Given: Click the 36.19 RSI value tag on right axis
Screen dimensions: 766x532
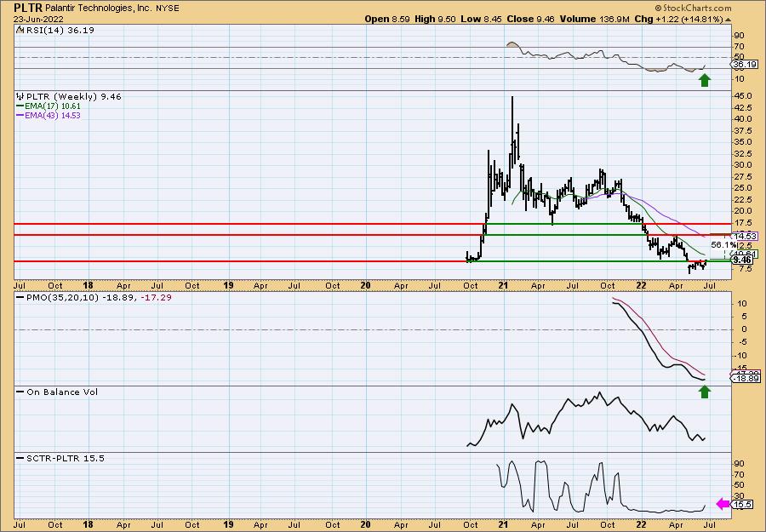Looking at the screenshot, I should point(745,65).
